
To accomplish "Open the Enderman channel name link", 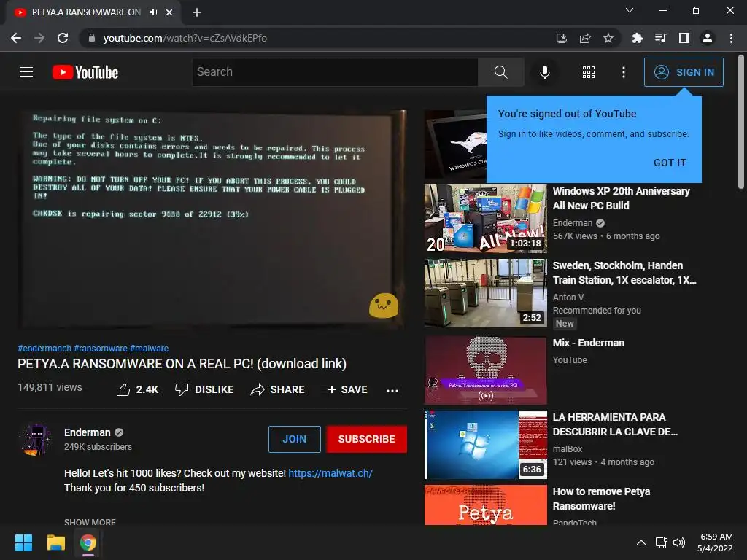I will (88, 432).
